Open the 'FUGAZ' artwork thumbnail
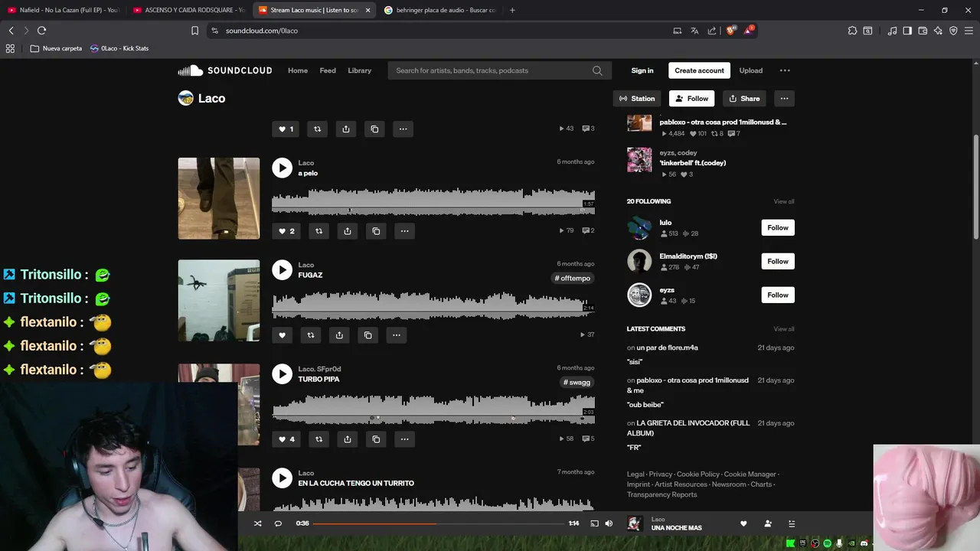 [219, 301]
